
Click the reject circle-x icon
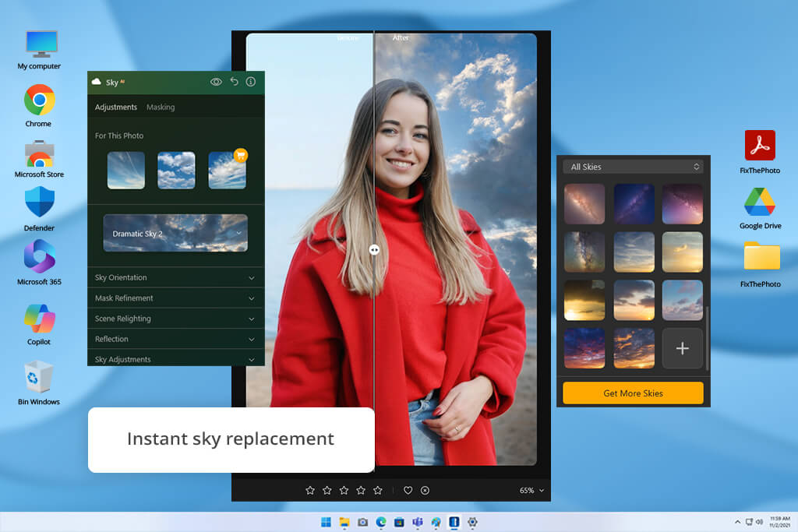pyautogui.click(x=425, y=490)
